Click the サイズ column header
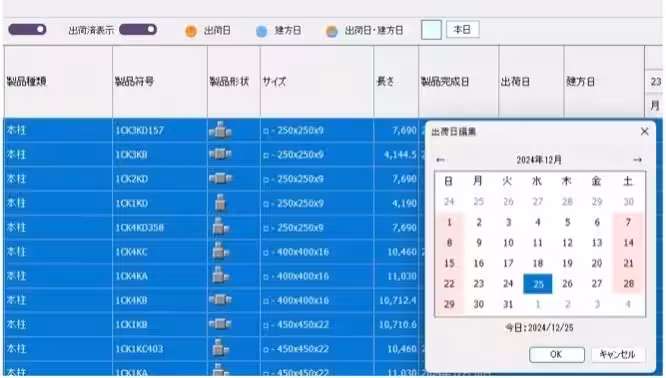 [317, 82]
